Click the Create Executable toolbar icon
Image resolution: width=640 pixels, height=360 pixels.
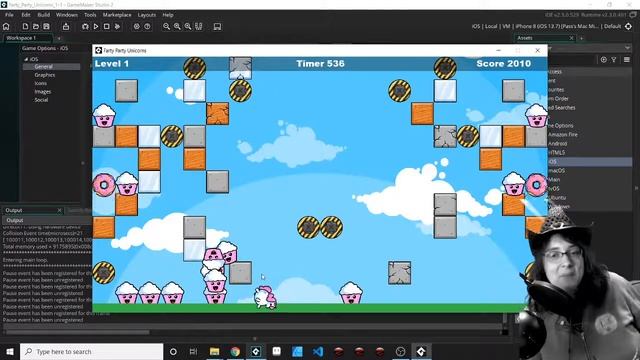66,27
